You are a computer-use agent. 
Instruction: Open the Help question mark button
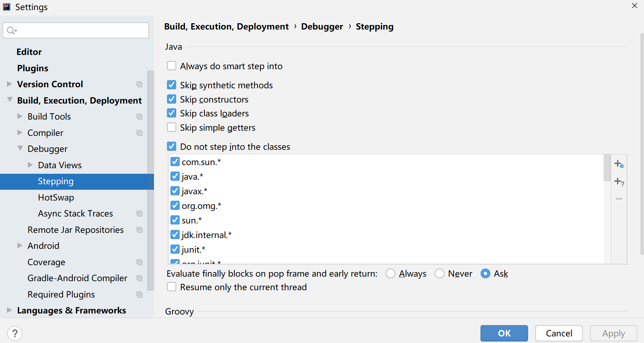tap(15, 334)
